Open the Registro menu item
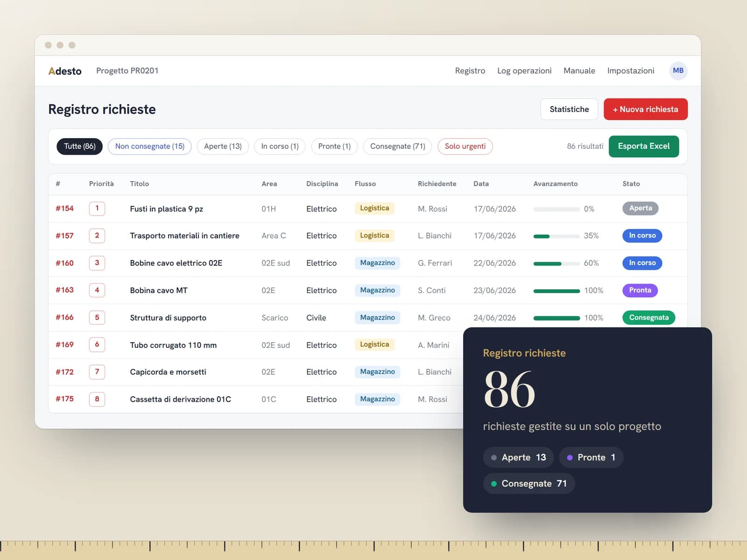Image resolution: width=747 pixels, height=560 pixels. [470, 70]
